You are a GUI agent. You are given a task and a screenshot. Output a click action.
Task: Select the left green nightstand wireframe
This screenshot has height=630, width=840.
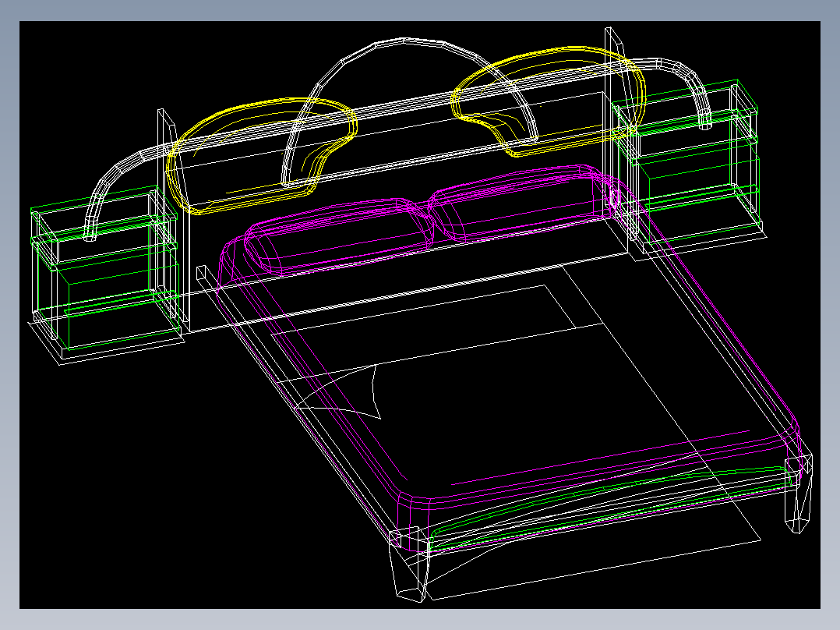(105, 267)
